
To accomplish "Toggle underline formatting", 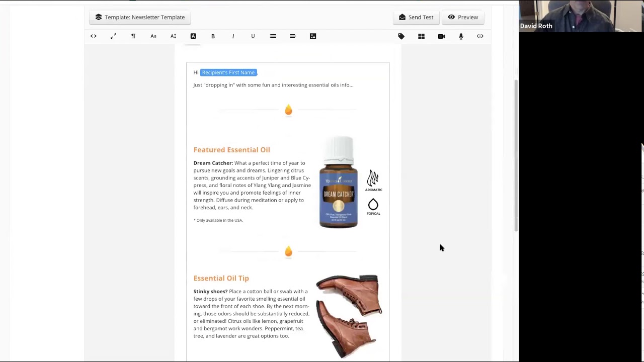I will 253,36.
